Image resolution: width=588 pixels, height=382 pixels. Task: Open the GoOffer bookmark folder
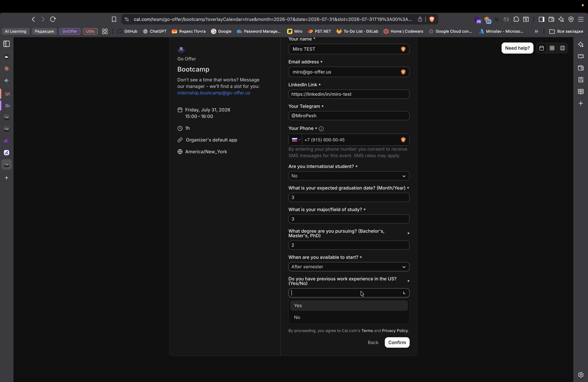coord(70,31)
